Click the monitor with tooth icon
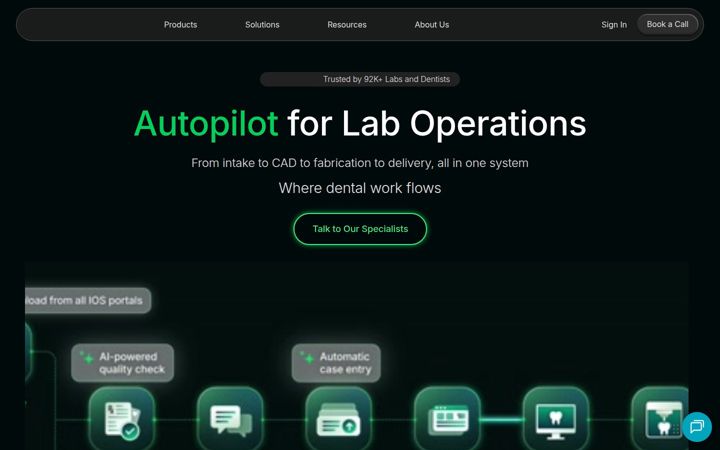 [x=556, y=419]
